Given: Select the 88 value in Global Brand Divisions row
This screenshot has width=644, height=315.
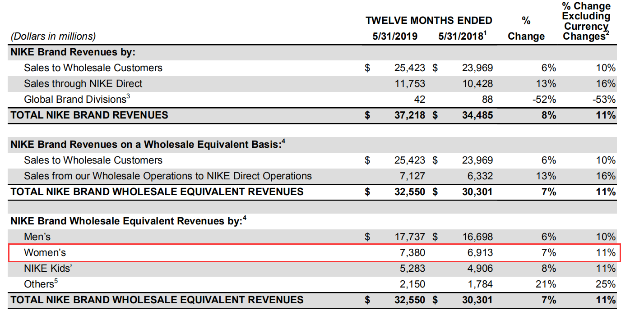Looking at the screenshot, I should pos(487,99).
